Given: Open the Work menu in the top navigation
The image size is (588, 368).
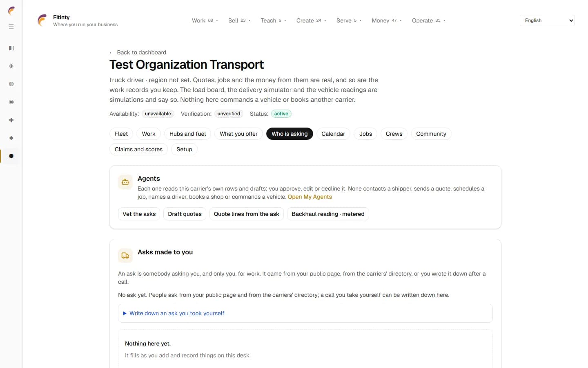Looking at the screenshot, I should 205,20.
